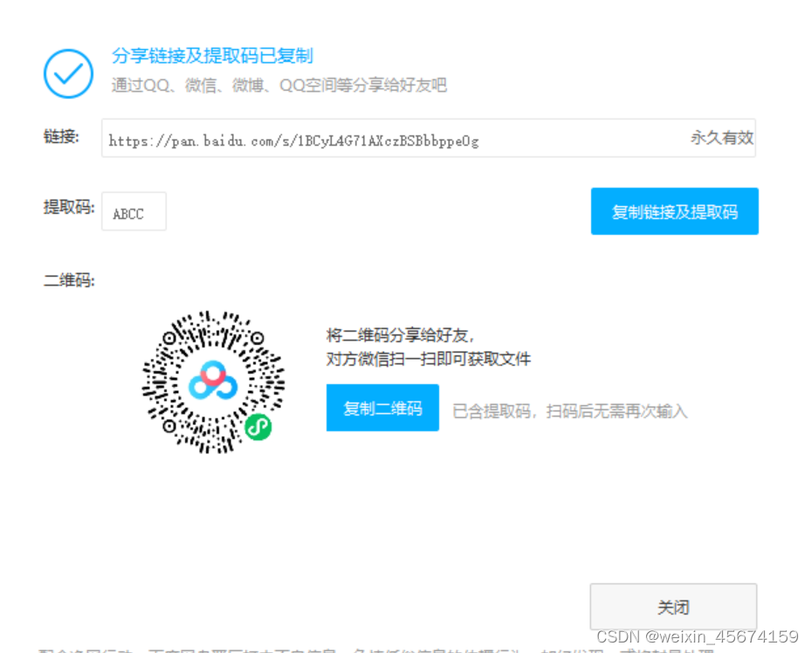Image resolution: width=812 pixels, height=653 pixels.
Task: Copy the QR code with 复制二维码 button
Action: [x=382, y=408]
